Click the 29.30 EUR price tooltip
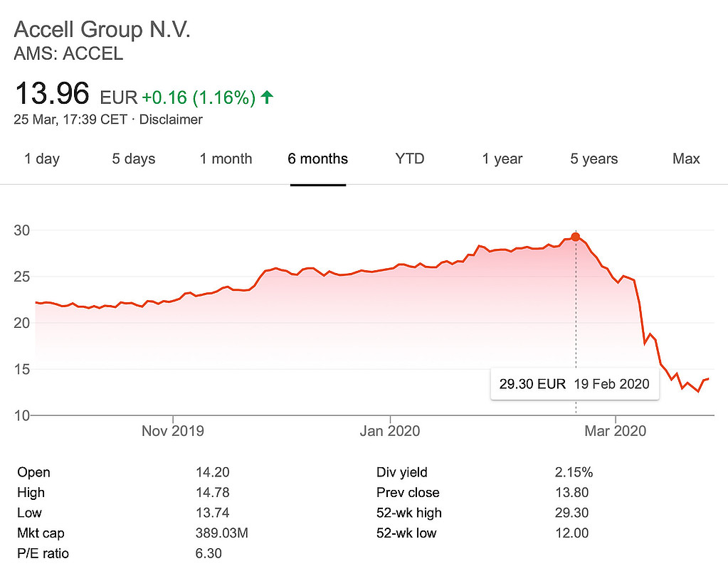The height and width of the screenshot is (571, 728). coord(574,384)
